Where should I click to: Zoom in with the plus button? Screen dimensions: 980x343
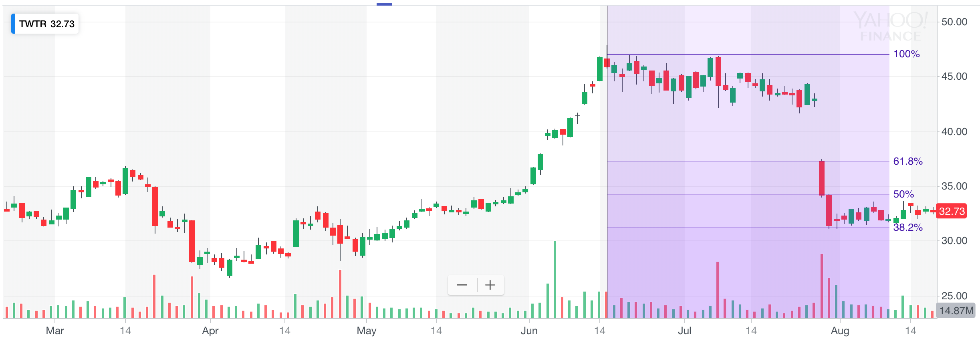point(490,285)
